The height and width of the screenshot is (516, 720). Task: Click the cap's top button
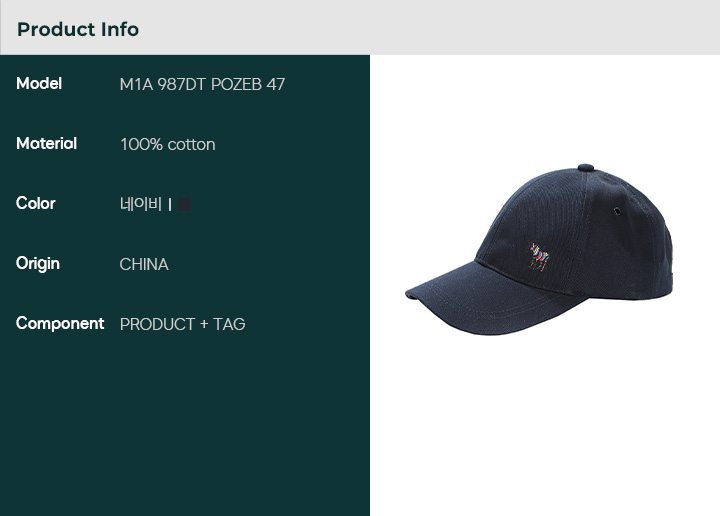[x=586, y=168]
